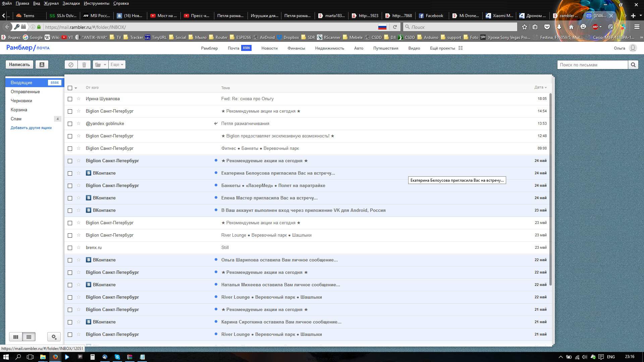The height and width of the screenshot is (362, 644).
Task: Switch to the Mi Drone tab
Action: pos(466,16)
